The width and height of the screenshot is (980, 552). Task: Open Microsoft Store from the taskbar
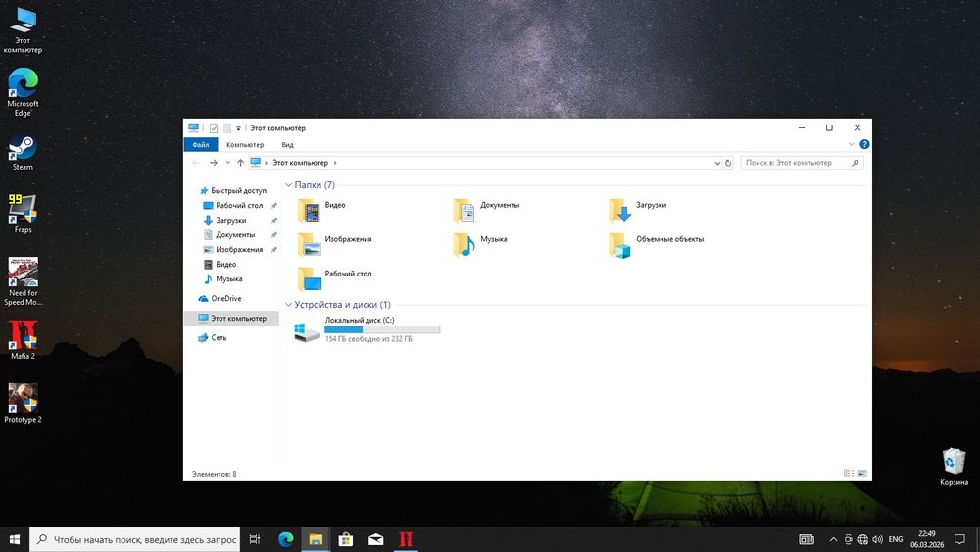tap(346, 539)
